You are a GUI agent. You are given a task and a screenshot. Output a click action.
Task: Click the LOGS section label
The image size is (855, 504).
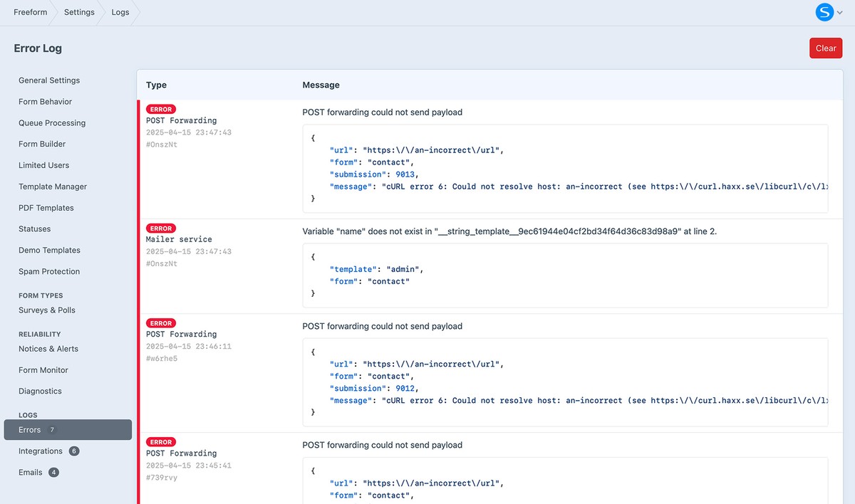coord(28,415)
